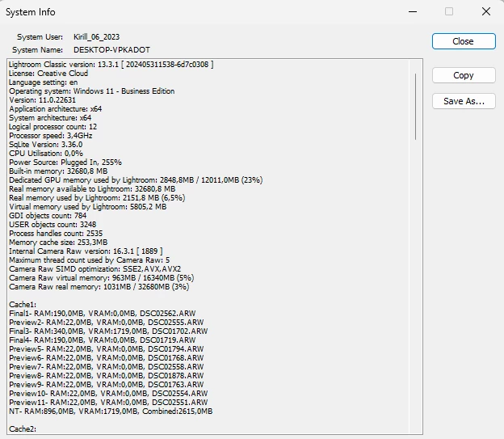Viewport: 504px width, 439px height.
Task: Click the System architecture x64 line
Action: 50,118
